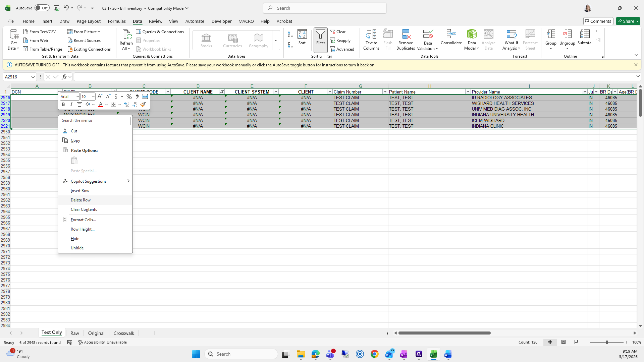Click the Sort A to Z icon
644x362 pixels.
click(290, 34)
